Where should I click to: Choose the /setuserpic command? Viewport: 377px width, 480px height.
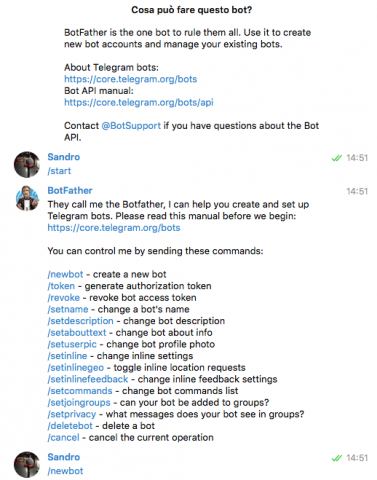[x=72, y=344]
